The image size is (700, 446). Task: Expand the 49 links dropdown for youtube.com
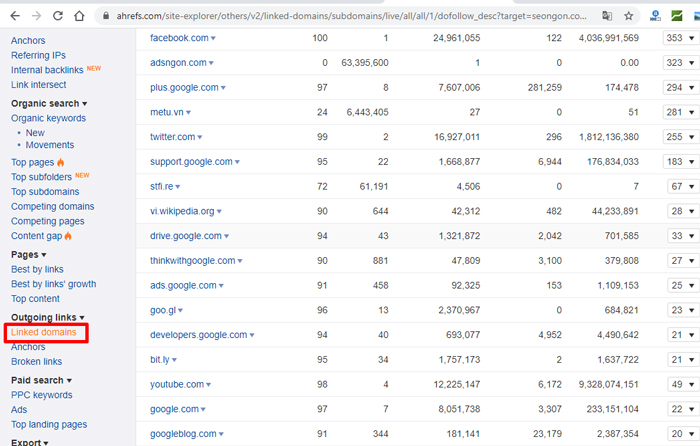[x=683, y=384]
